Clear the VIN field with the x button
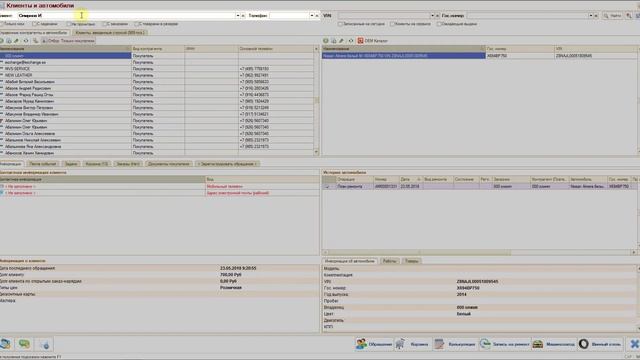The image size is (640, 360). (438, 16)
